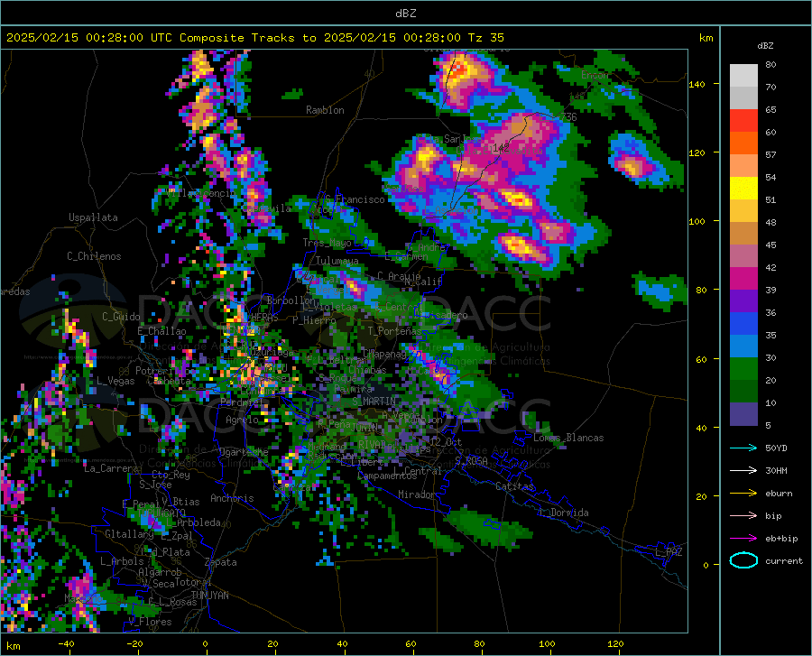
Task: Click the '-20' tick on the x-axis
Action: (x=134, y=644)
